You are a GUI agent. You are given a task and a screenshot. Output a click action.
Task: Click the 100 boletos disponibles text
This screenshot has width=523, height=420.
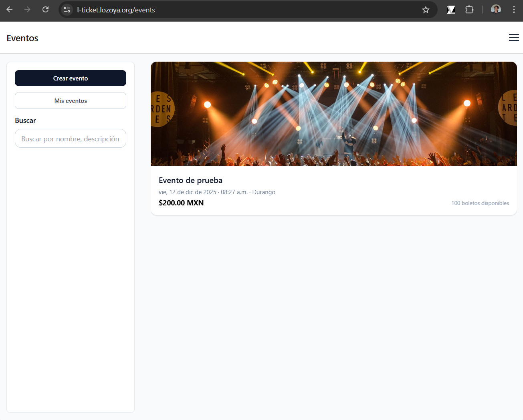pos(480,203)
